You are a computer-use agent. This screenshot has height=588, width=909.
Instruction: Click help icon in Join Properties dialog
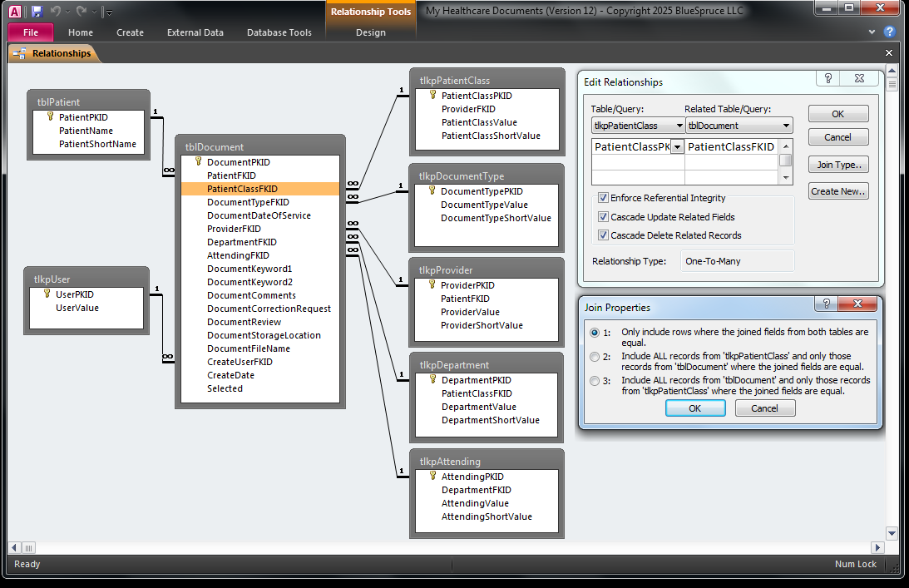(x=827, y=305)
